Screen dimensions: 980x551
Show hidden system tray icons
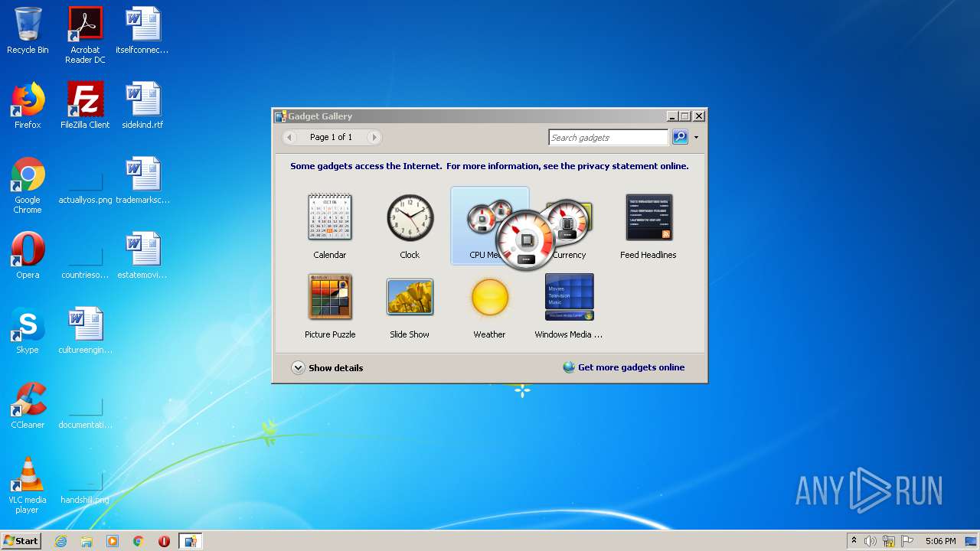(854, 541)
